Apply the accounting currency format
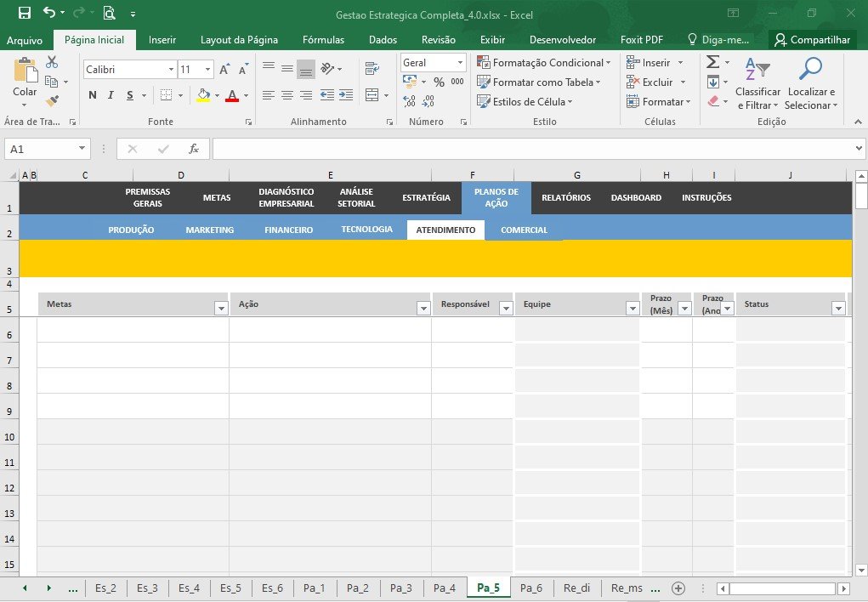 (x=411, y=82)
